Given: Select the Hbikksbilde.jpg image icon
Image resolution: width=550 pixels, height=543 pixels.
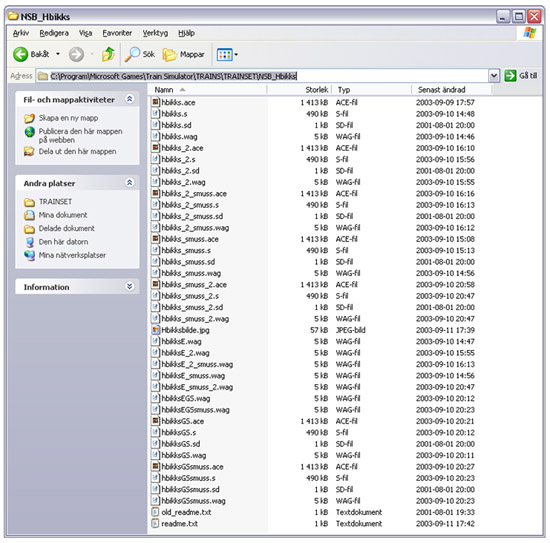Looking at the screenshot, I should click(x=155, y=330).
